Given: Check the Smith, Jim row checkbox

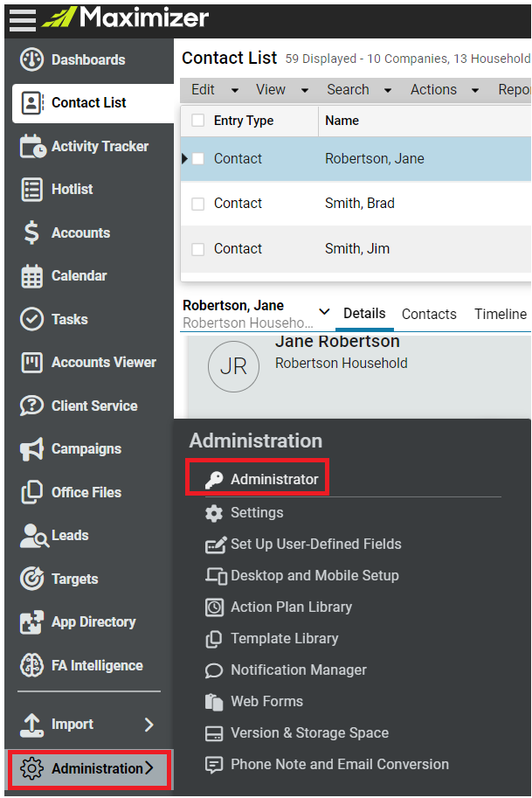Looking at the screenshot, I should (197, 249).
